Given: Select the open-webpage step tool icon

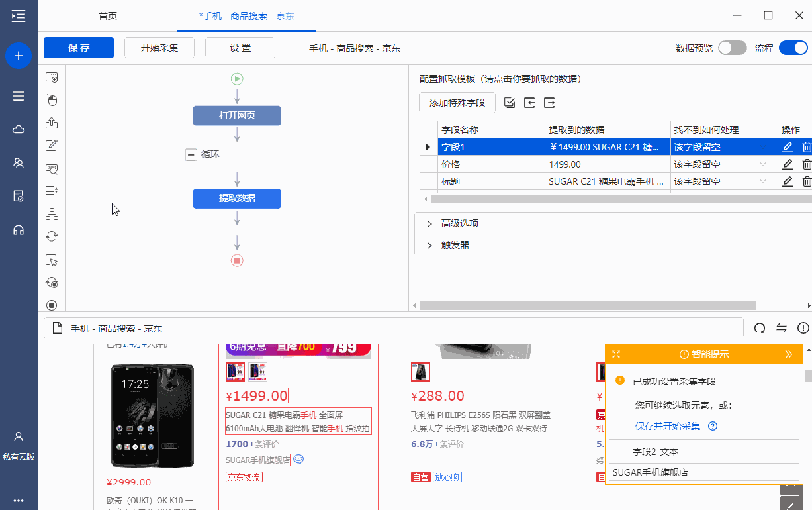Looking at the screenshot, I should point(52,77).
